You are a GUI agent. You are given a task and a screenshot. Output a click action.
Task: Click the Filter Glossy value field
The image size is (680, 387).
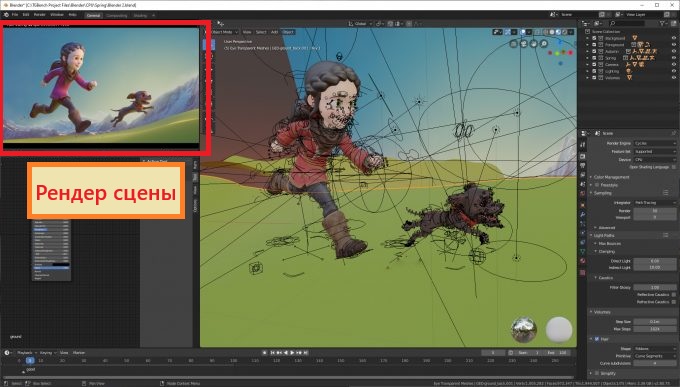click(655, 287)
